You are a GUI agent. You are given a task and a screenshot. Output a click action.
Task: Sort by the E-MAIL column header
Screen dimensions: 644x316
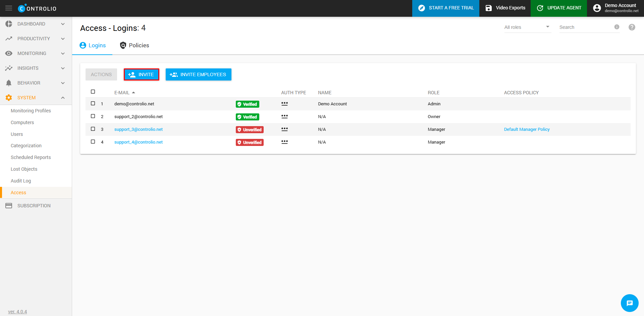122,93
